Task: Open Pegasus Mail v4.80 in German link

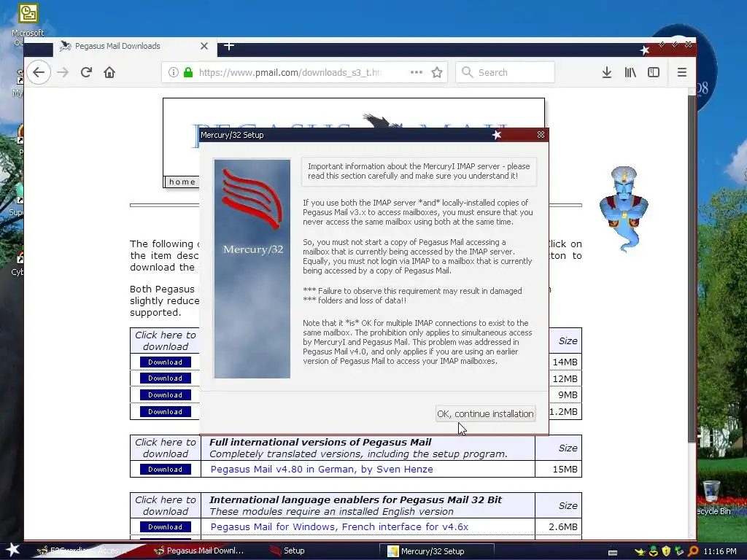Action: tap(322, 469)
